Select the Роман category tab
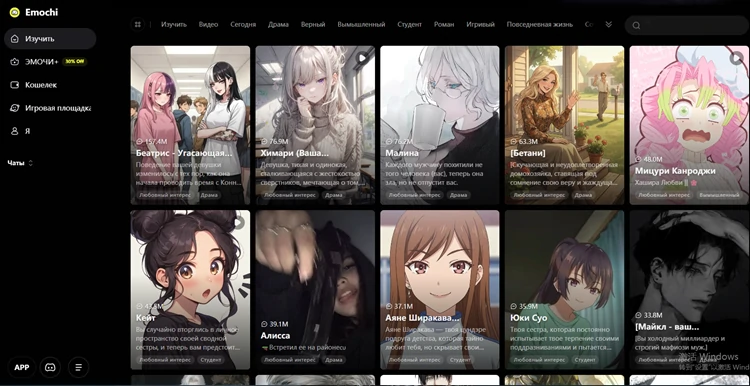The height and width of the screenshot is (386, 750). (x=444, y=24)
